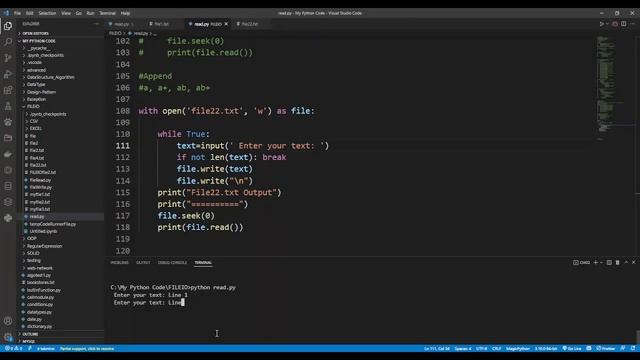Split the terminal panel
This screenshot has height=360, width=640.
609,262
